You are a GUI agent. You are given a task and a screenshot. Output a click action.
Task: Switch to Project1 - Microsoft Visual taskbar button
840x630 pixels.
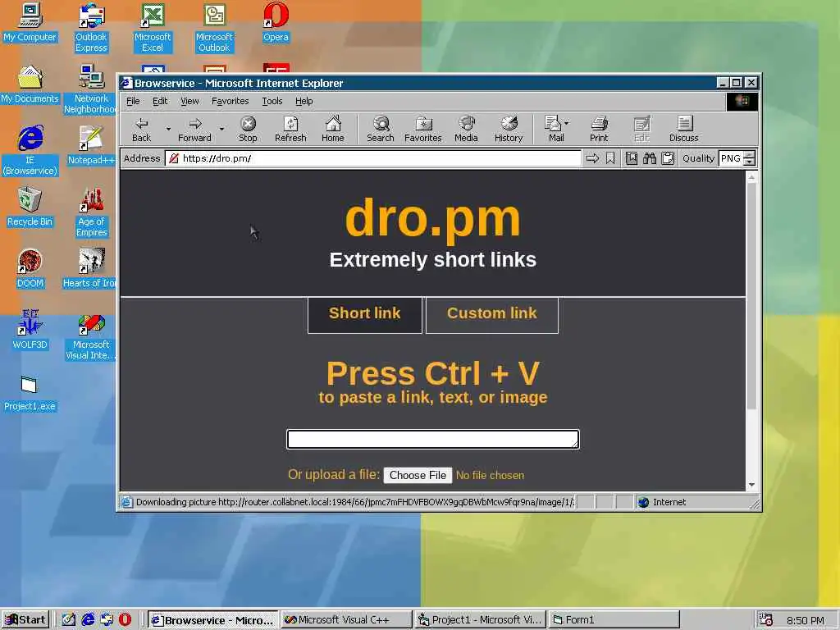tap(481, 620)
